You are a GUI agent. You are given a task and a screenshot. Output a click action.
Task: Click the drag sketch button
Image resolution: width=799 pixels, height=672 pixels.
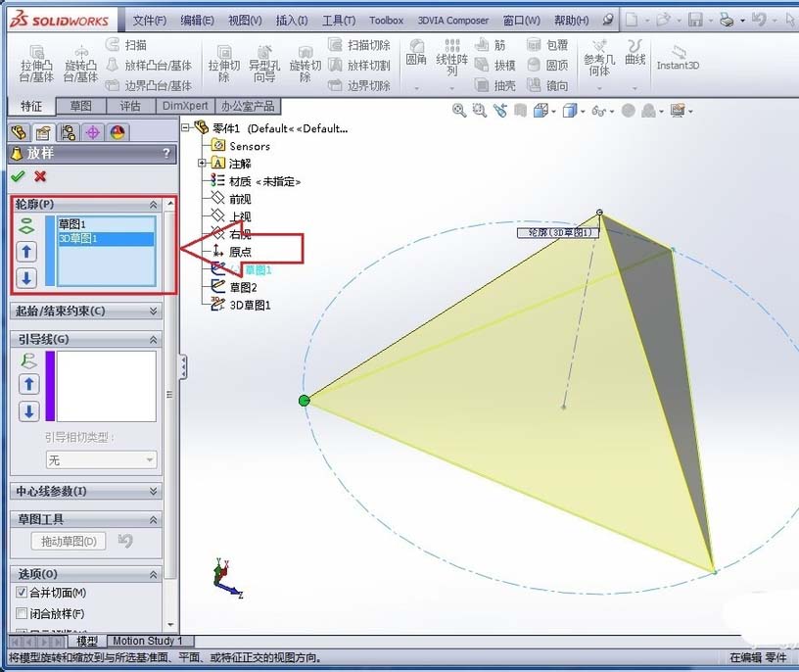(x=69, y=541)
